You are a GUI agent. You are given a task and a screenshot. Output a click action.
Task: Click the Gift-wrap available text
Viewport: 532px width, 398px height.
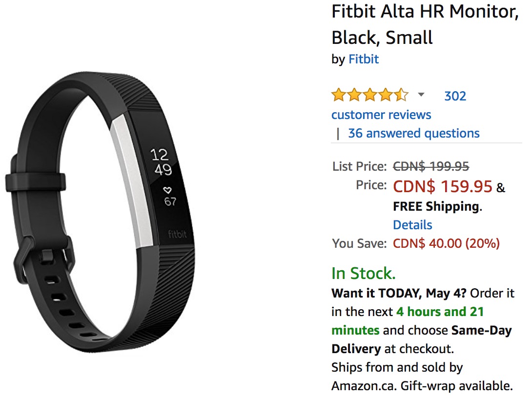pyautogui.click(x=457, y=386)
